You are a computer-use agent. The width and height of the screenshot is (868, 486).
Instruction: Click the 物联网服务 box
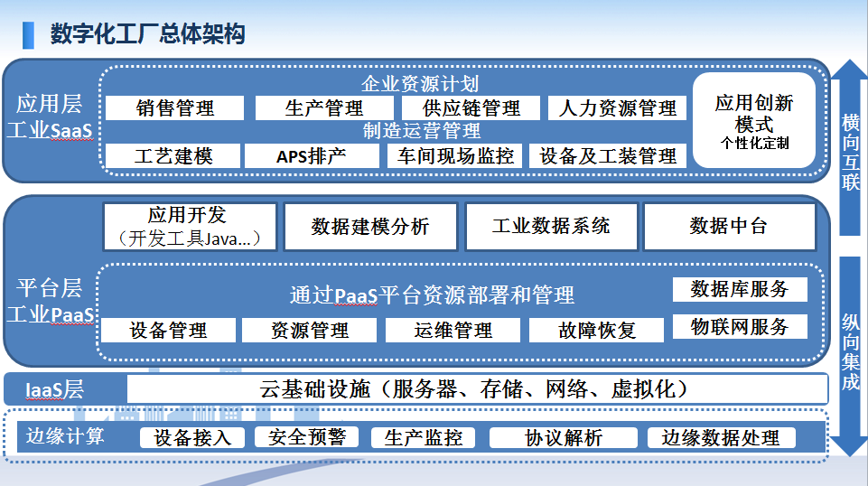740,326
